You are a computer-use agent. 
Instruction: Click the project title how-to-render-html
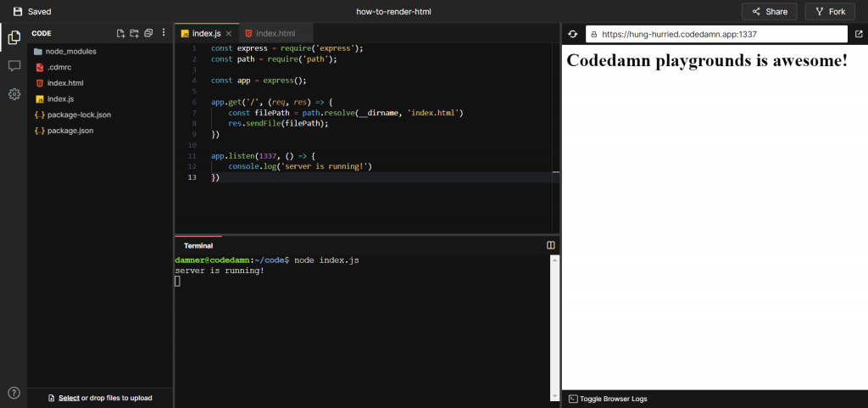pos(393,11)
